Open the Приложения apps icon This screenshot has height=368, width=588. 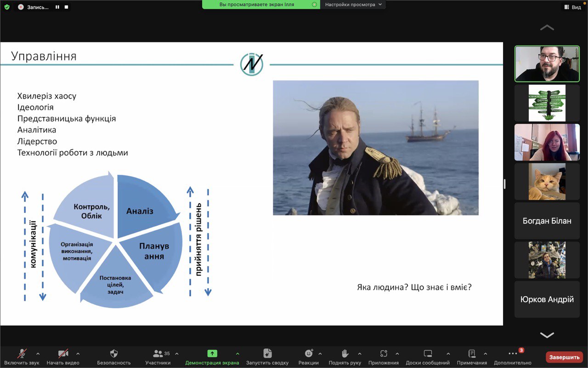[x=384, y=353]
